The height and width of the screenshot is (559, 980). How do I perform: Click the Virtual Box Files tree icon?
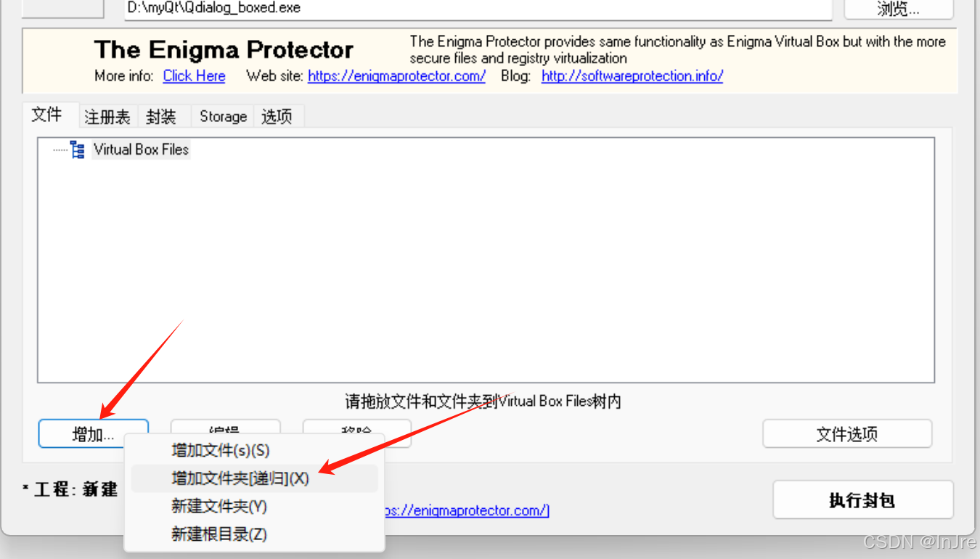78,150
